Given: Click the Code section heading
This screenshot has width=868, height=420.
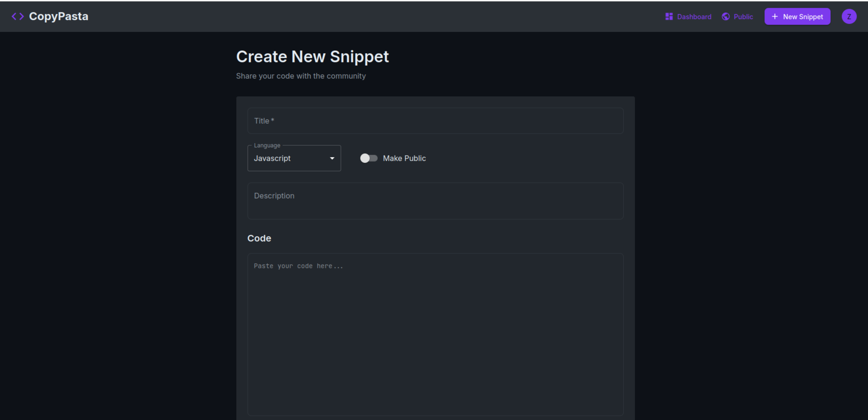Looking at the screenshot, I should point(259,238).
